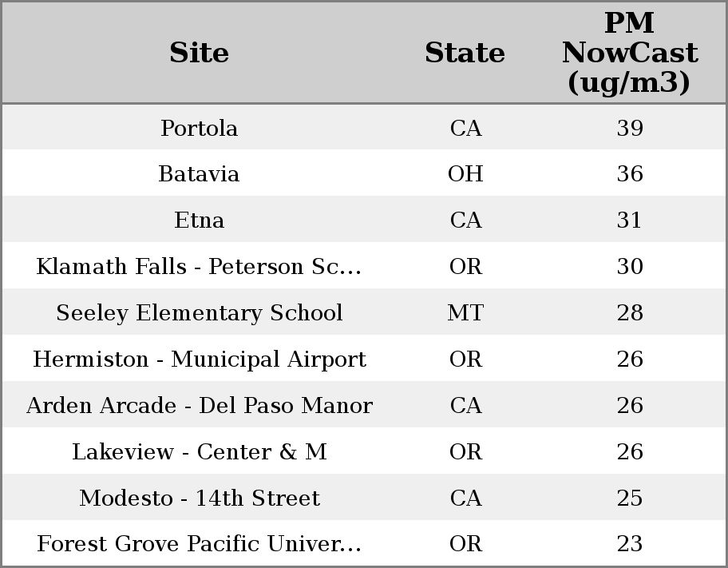Select Modesto - 14th Street row

click(200, 498)
